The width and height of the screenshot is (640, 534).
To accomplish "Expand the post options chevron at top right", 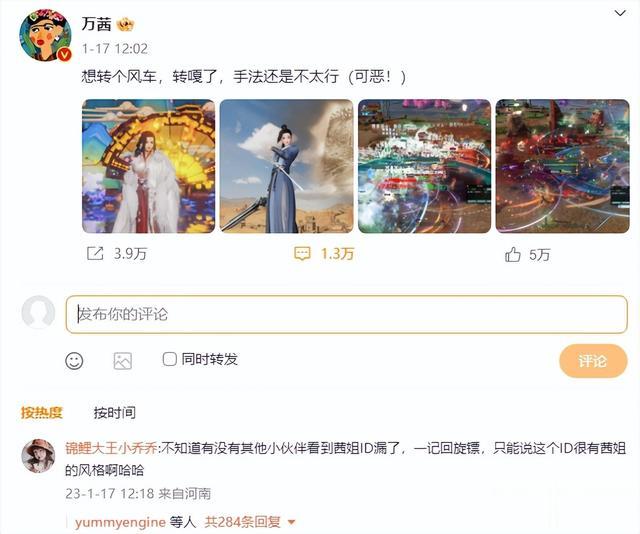I will tap(620, 13).
